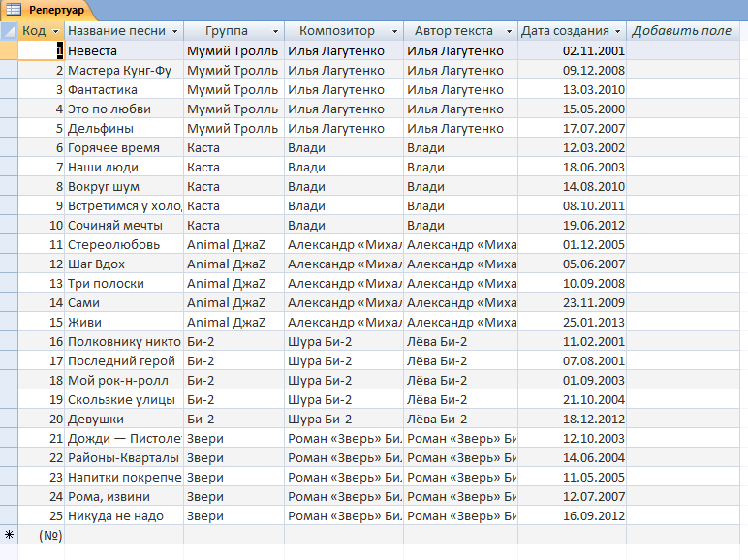Screen dimensions: 748x560
Task: Click the song cell Скользкие улицы
Action: click(x=124, y=400)
